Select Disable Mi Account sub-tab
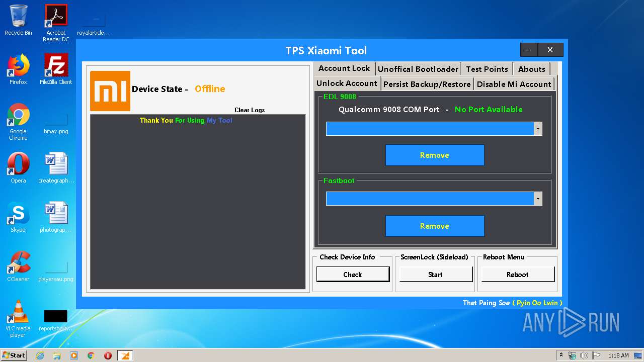 pyautogui.click(x=514, y=84)
